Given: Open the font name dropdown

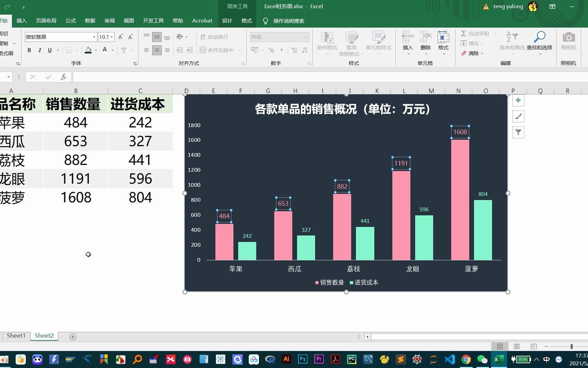Looking at the screenshot, I should click(94, 37).
